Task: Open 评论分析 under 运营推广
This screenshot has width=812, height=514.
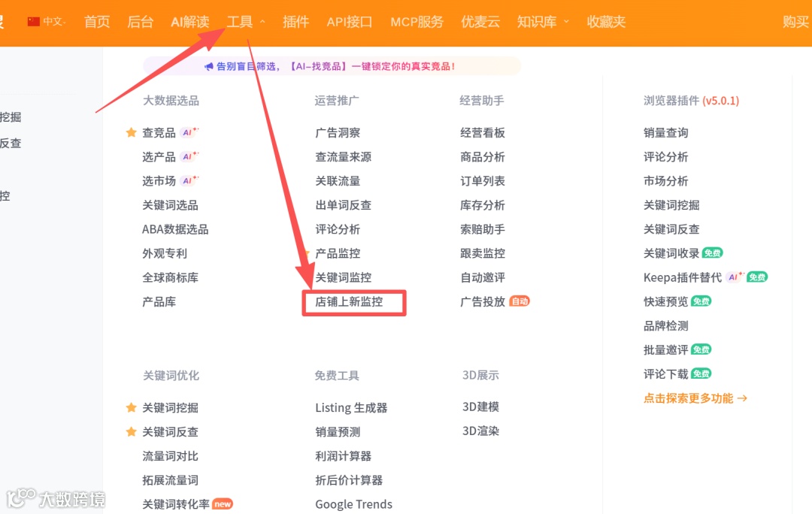Action: pos(338,229)
